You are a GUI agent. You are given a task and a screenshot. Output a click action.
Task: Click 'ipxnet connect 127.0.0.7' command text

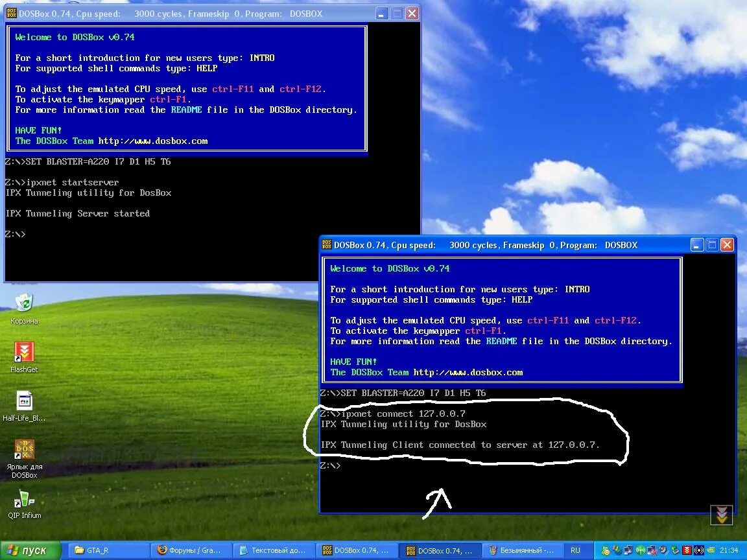point(403,414)
